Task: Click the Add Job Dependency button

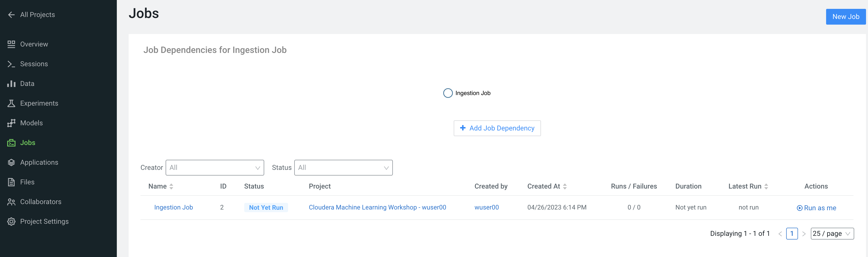Action: tap(497, 128)
